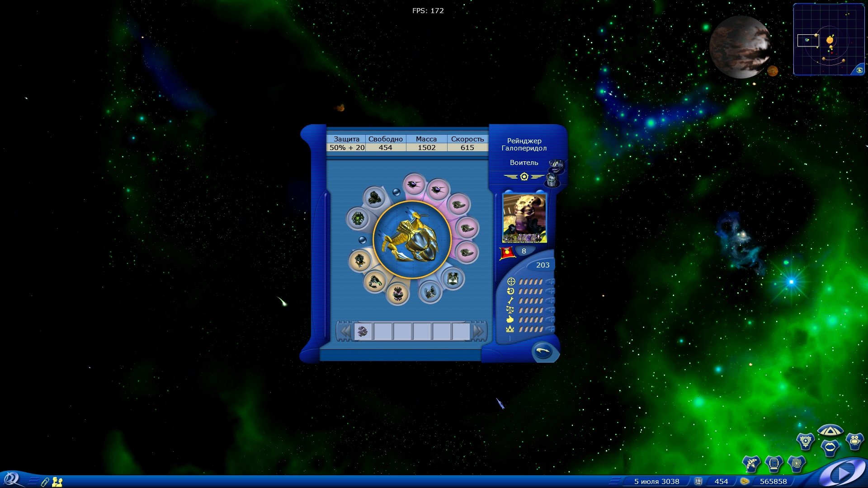
Task: Open the journal document button
Action: 774,463
